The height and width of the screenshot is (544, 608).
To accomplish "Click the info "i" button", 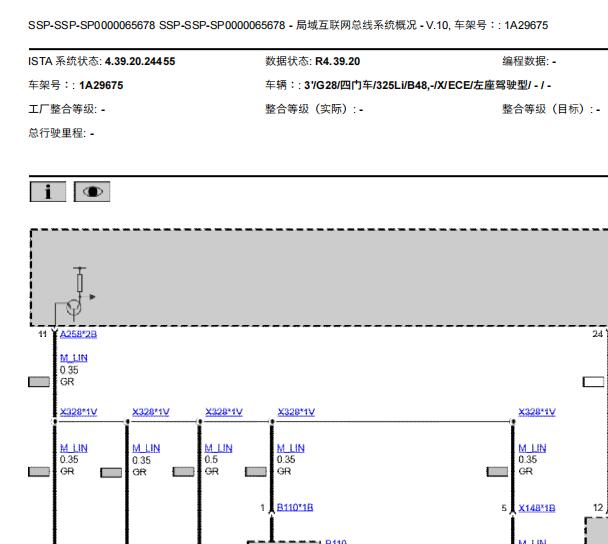I will pyautogui.click(x=48, y=192).
